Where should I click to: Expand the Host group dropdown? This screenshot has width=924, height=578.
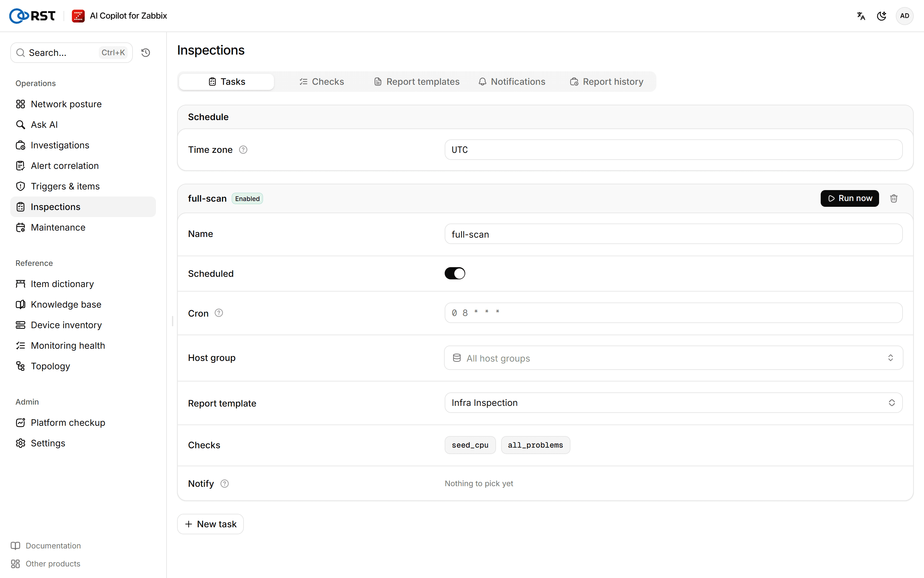coord(673,358)
